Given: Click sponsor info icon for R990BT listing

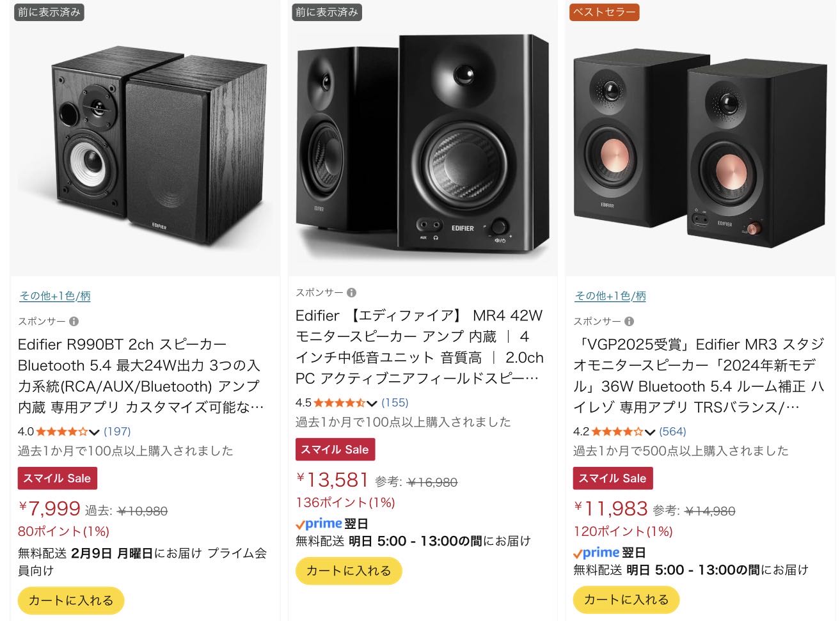Looking at the screenshot, I should click(x=74, y=322).
